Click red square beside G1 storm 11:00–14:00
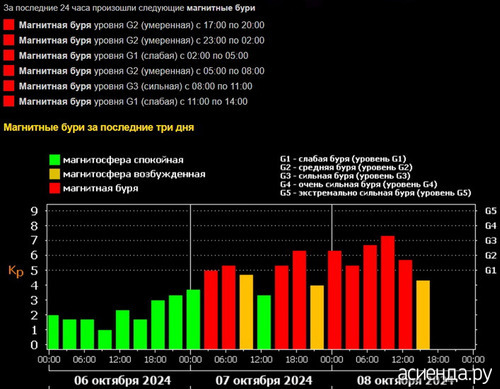The height and width of the screenshot is (389, 500). point(9,101)
